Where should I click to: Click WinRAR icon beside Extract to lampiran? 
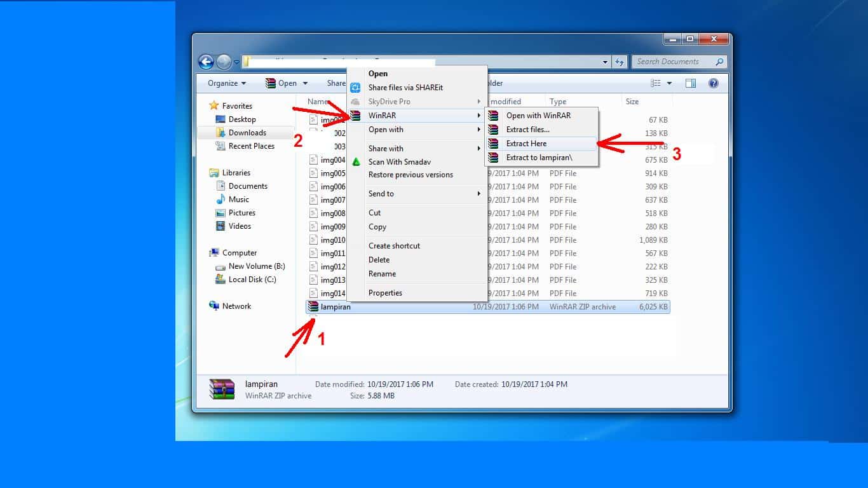click(x=493, y=158)
